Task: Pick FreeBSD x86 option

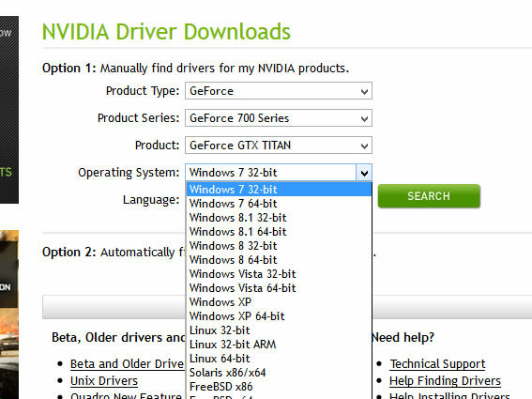Action: click(279, 387)
